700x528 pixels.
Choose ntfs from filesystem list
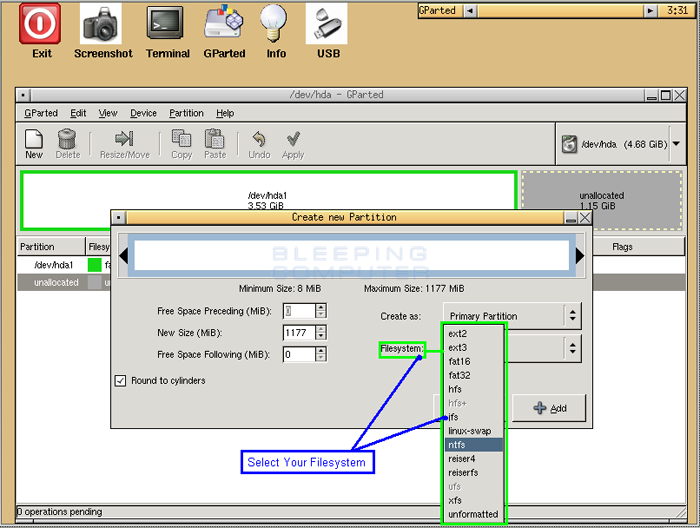point(474,445)
